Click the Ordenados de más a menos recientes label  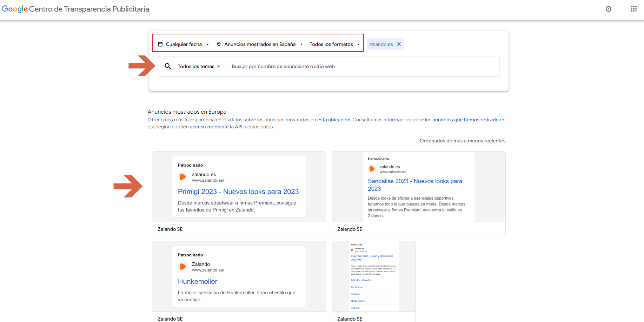463,141
